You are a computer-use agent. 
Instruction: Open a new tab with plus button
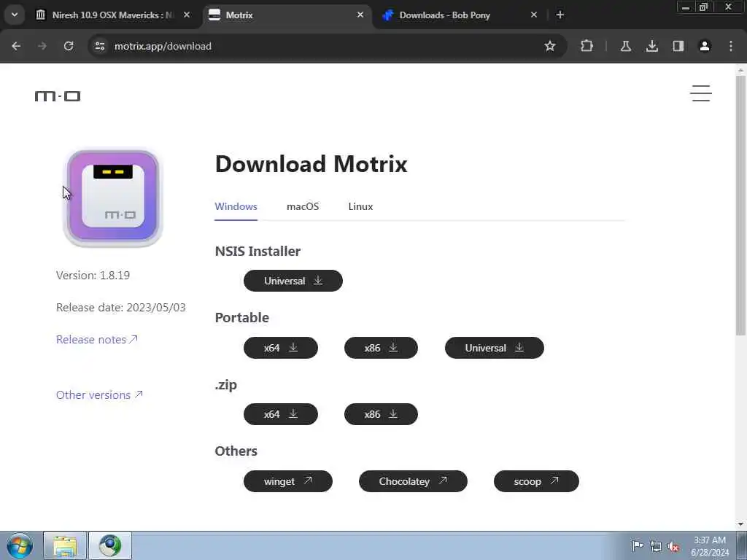point(560,15)
